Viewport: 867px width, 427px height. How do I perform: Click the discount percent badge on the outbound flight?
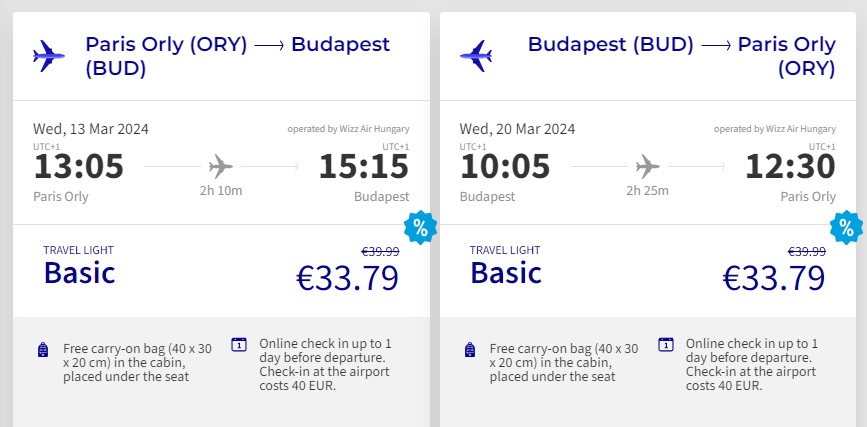pos(420,229)
